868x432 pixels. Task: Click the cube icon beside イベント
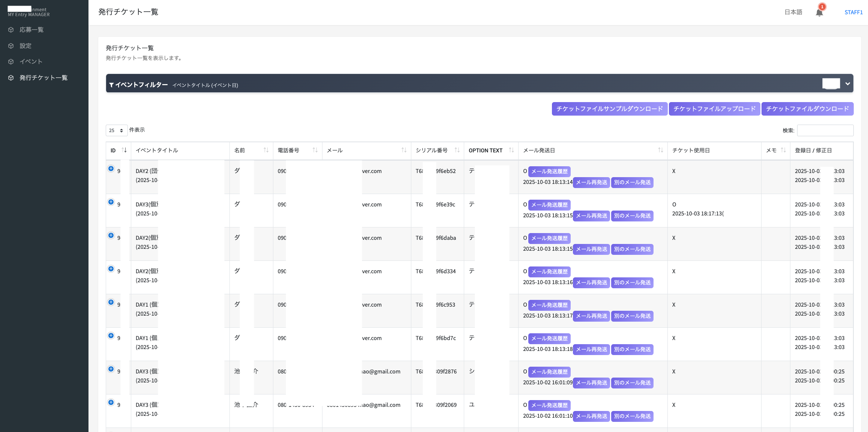(11, 62)
